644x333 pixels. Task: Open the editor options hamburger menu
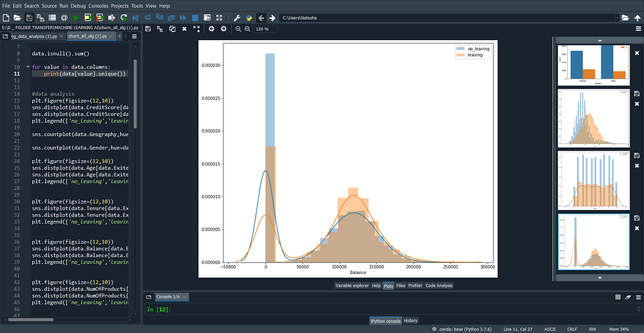(x=134, y=37)
